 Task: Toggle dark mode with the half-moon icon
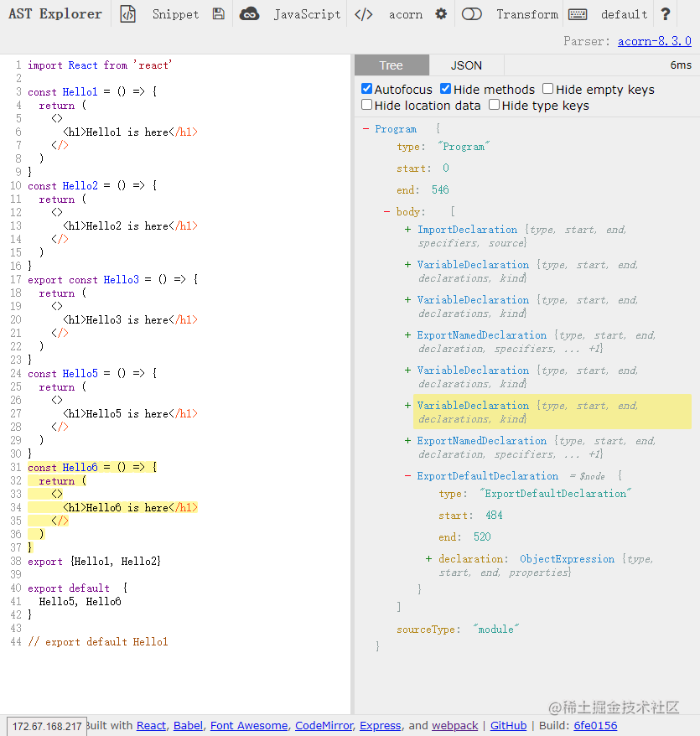click(470, 13)
